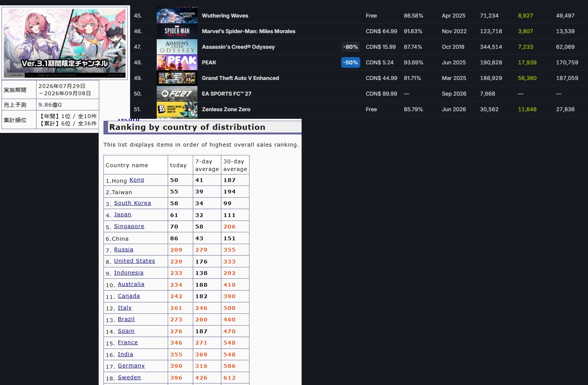
Task: Click the 344,514 value for Assassin's Creed
Action: coord(491,47)
